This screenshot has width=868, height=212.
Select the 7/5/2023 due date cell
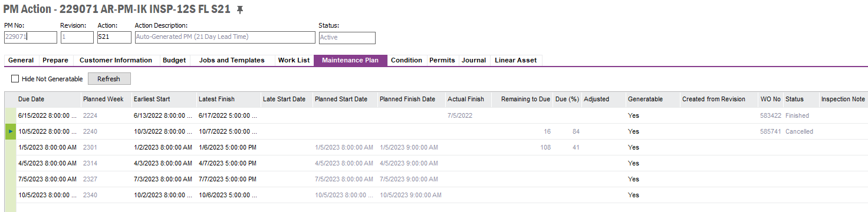48,179
